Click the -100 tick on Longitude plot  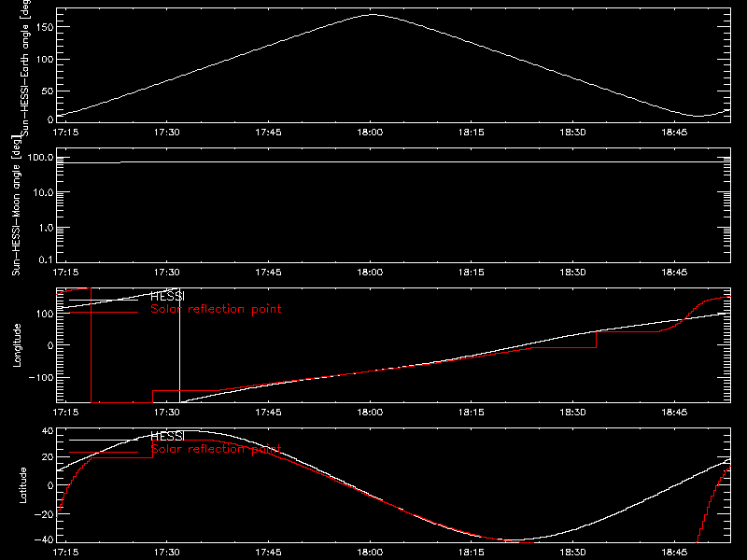coord(41,378)
